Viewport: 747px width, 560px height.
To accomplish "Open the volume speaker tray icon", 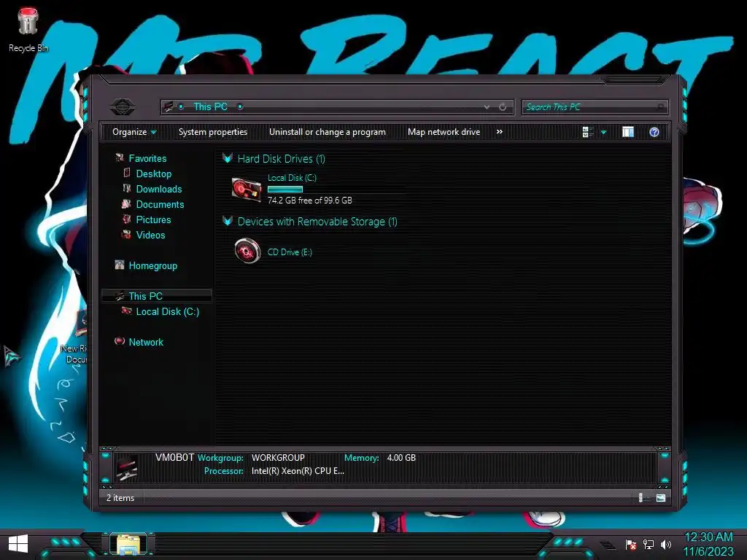I will pyautogui.click(x=665, y=544).
